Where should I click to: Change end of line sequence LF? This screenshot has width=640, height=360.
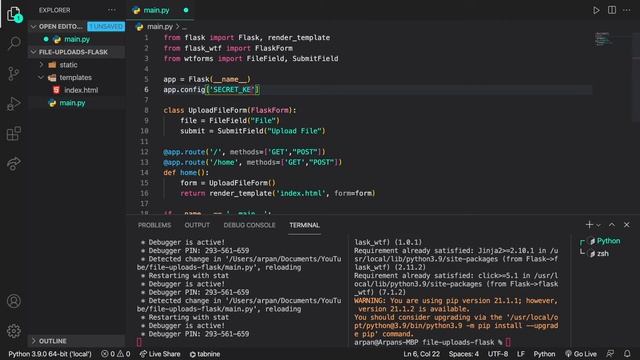(x=521, y=354)
